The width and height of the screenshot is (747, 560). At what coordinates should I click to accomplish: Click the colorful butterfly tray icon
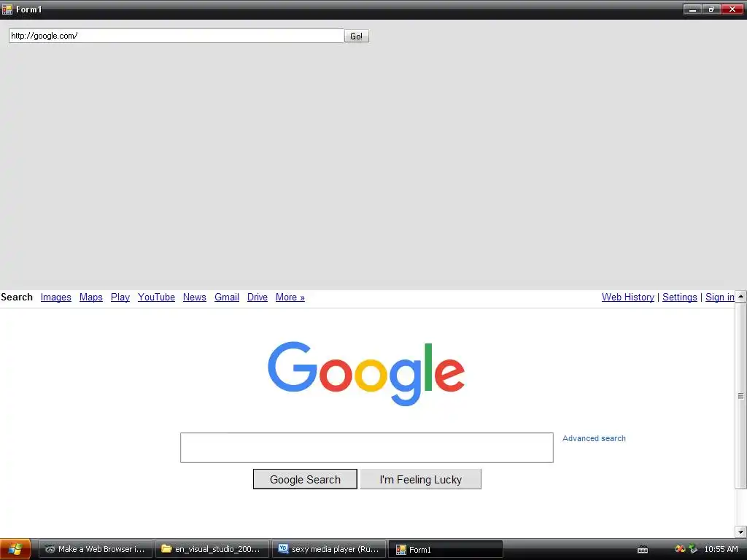point(680,549)
